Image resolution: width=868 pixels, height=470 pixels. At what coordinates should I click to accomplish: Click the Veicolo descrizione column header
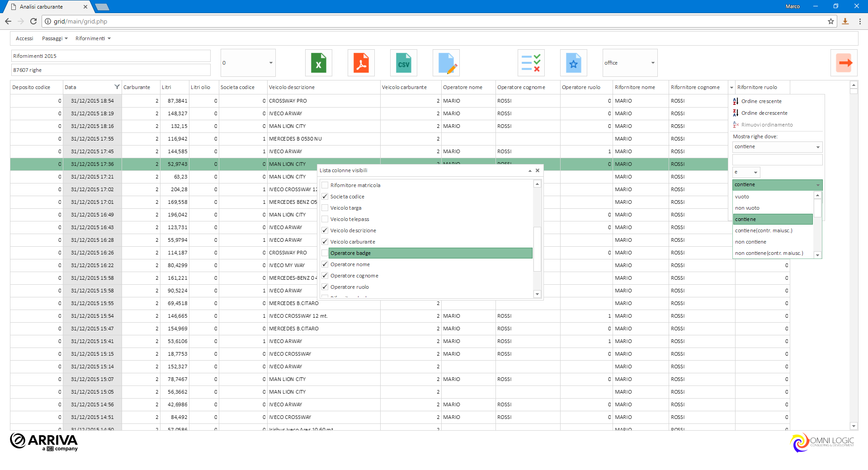click(x=323, y=87)
